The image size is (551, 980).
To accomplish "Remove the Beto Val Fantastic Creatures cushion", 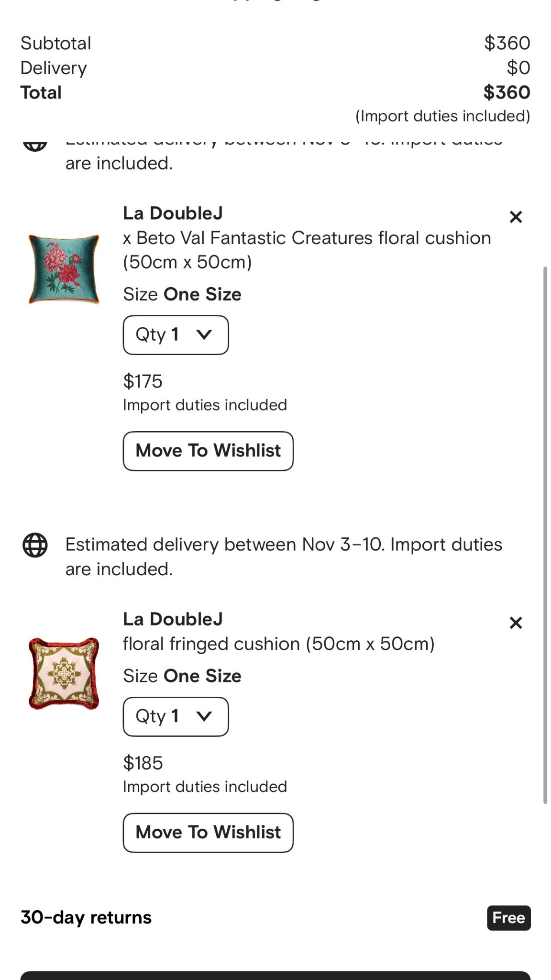I will (516, 217).
